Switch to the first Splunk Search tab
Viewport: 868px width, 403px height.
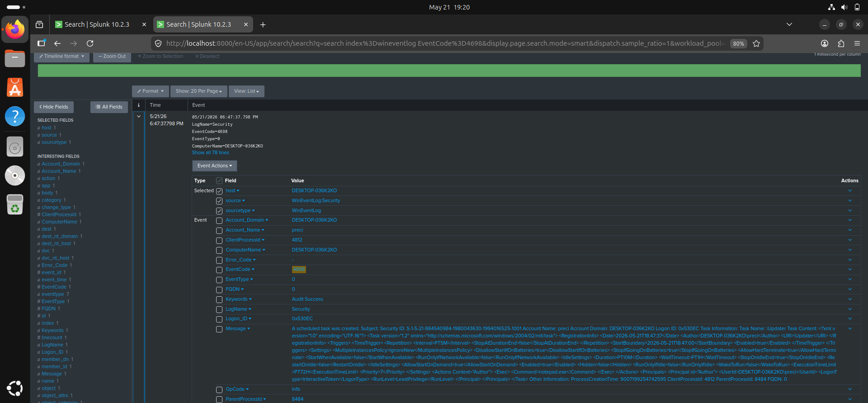(x=97, y=24)
